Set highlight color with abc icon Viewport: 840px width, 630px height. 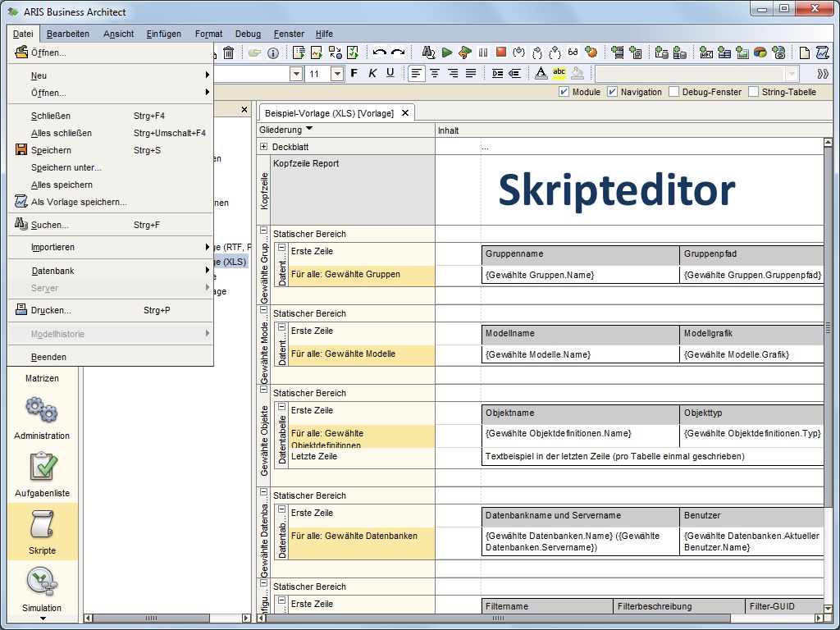[x=559, y=73]
